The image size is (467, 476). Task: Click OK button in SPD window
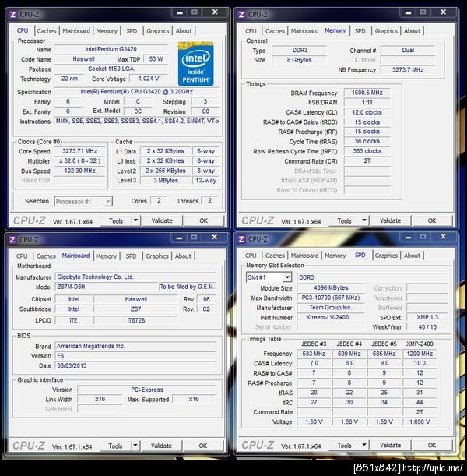[432, 446]
